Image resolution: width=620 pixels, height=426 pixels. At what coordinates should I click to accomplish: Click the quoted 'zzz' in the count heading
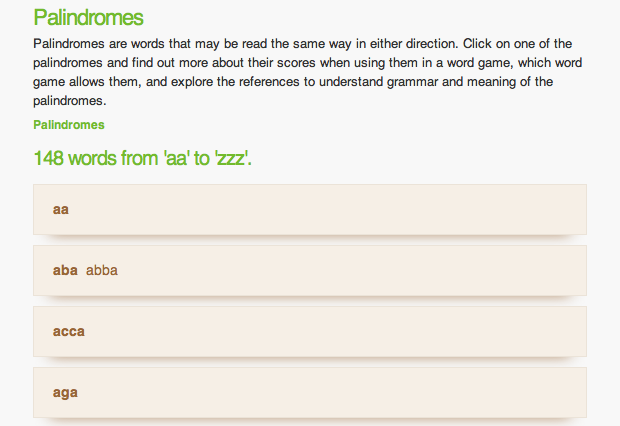[x=232, y=158]
